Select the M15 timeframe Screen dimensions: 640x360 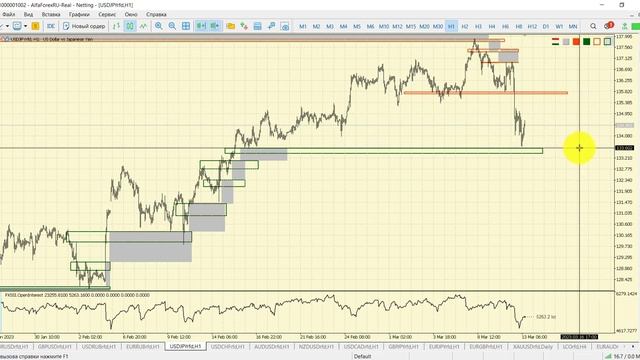411,26
